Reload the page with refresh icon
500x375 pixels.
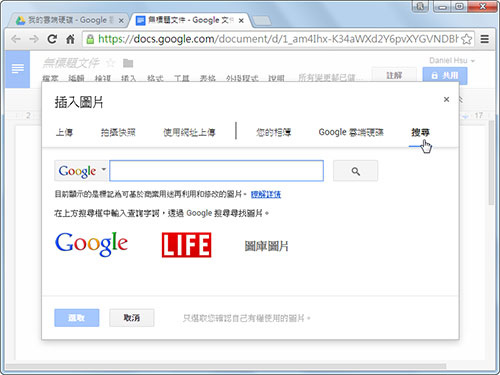coord(52,39)
